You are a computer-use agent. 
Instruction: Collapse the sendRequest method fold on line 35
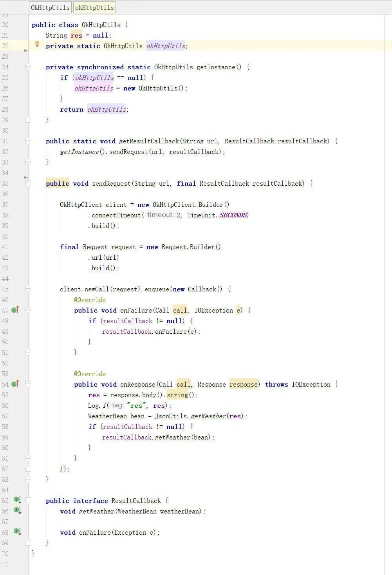pyautogui.click(x=28, y=183)
